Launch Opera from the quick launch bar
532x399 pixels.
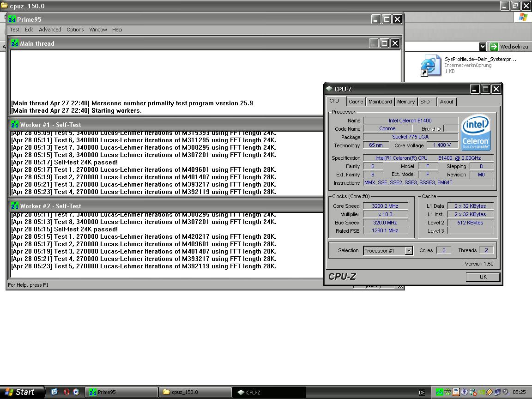[x=66, y=392]
